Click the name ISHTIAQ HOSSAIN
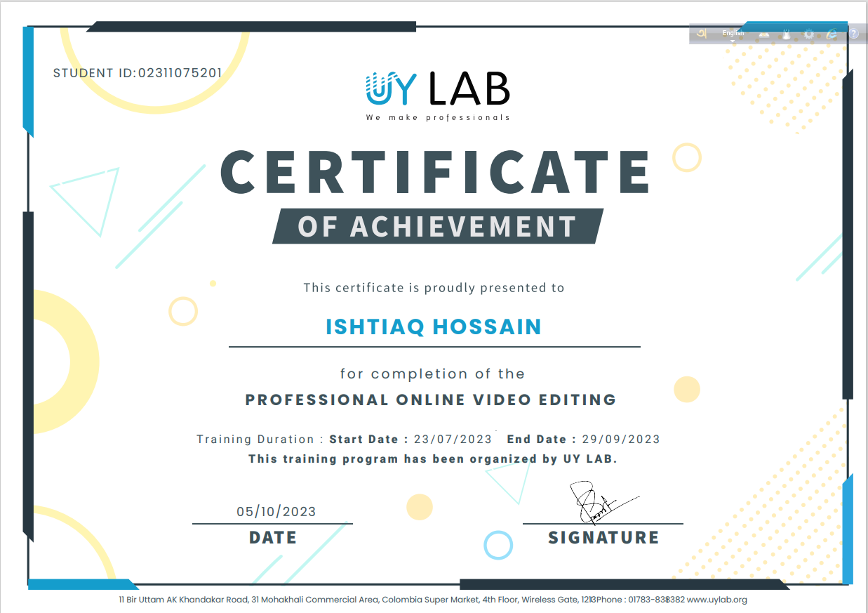This screenshot has width=868, height=613. [x=434, y=327]
